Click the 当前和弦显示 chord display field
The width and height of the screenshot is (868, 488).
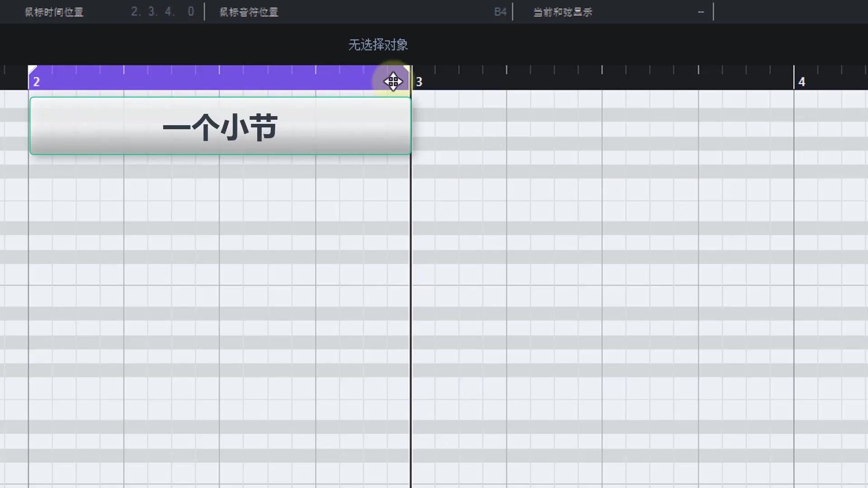562,12
